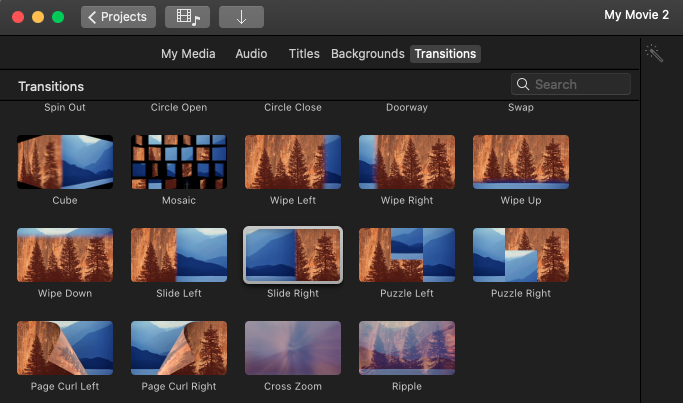The width and height of the screenshot is (683, 403).
Task: Switch to the Backgrounds tab
Action: point(368,54)
